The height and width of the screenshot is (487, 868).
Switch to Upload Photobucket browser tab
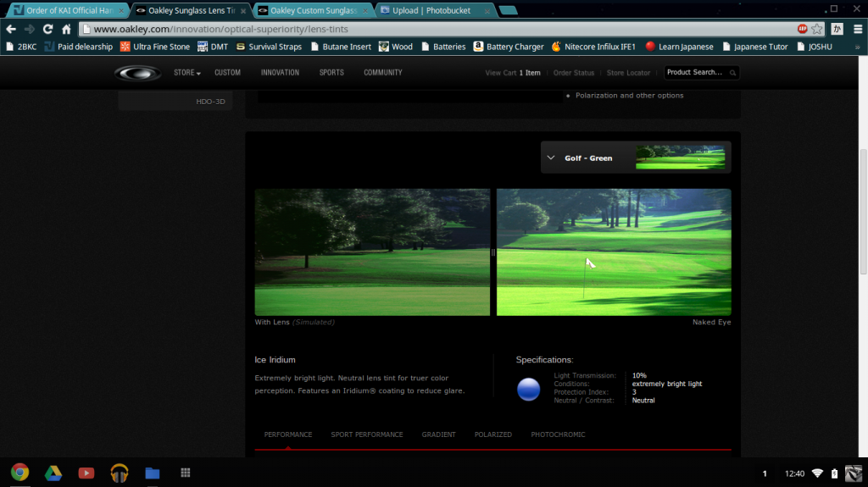[x=435, y=10]
